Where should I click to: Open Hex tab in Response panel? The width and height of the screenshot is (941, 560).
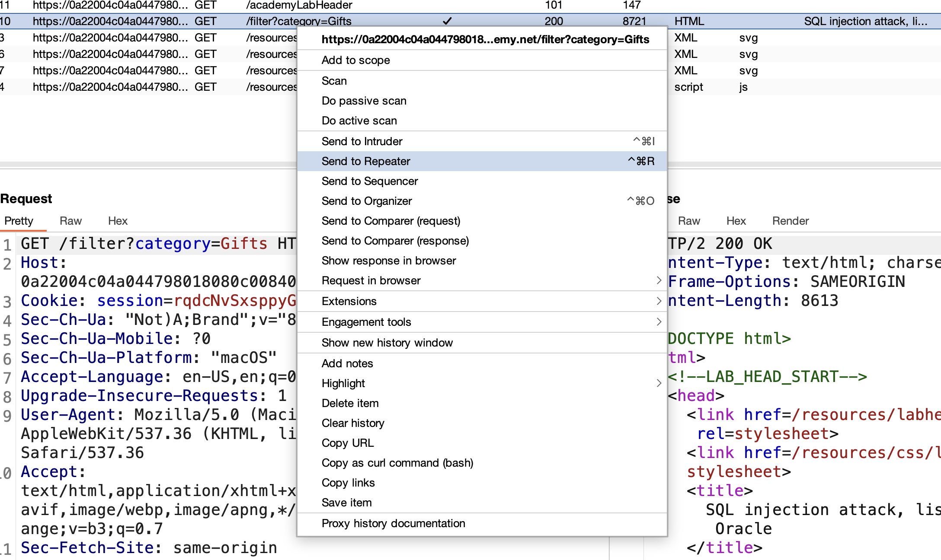pos(736,221)
